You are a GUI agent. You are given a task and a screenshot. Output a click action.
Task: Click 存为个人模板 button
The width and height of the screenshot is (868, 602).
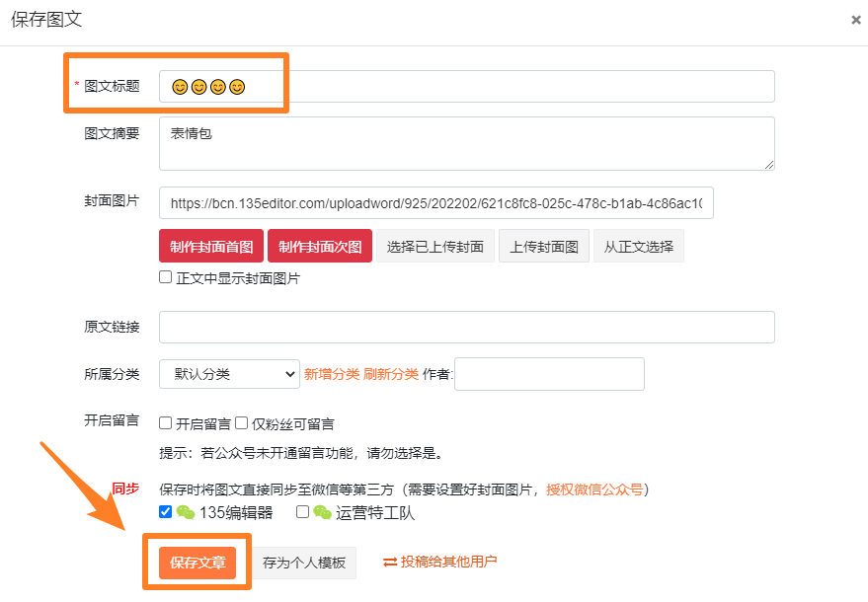[304, 563]
